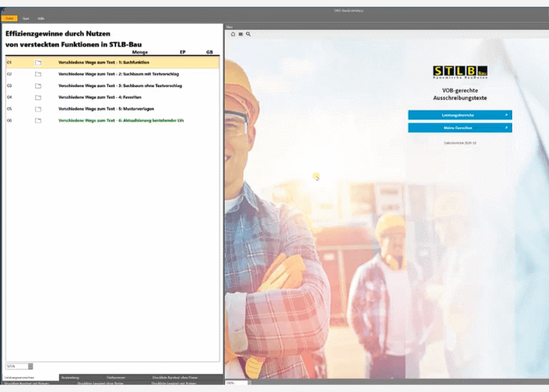The height and width of the screenshot is (392, 549).
Task: Open the list menu icon beside home
Action: (x=241, y=34)
